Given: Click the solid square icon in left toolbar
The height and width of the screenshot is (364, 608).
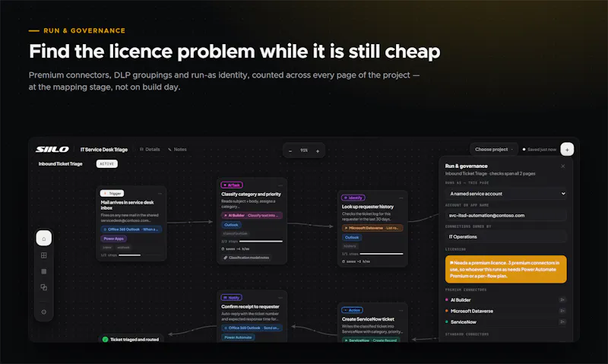Looking at the screenshot, I should pos(44,271).
